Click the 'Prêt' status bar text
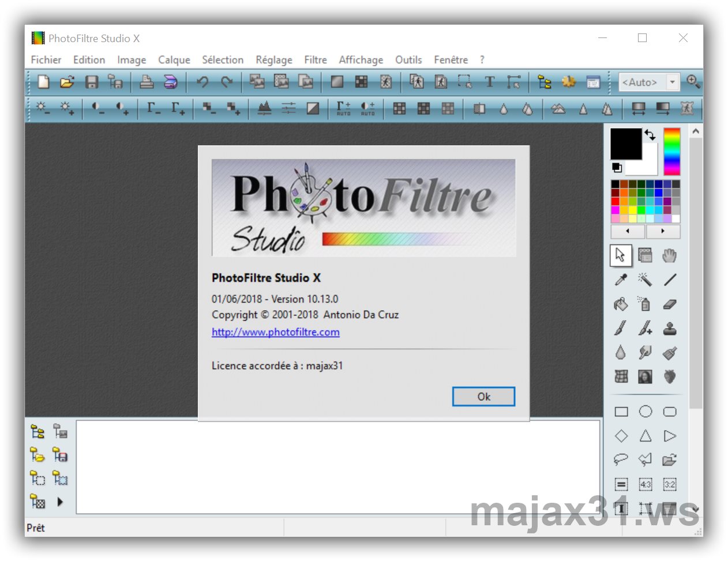 [36, 528]
